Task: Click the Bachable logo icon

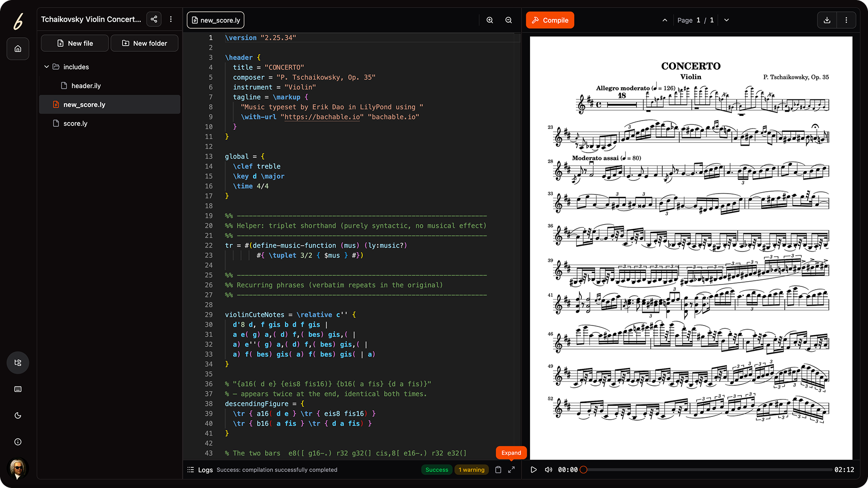Action: (18, 21)
